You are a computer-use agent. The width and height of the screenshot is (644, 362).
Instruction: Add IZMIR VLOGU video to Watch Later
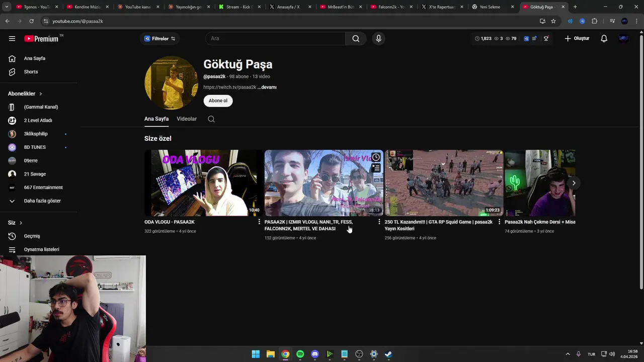click(376, 157)
